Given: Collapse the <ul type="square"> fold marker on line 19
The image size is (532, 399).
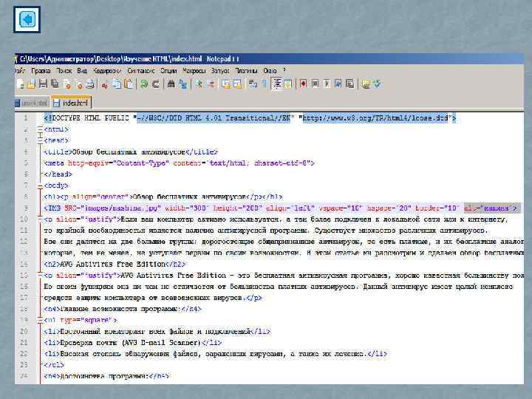Looking at the screenshot, I should point(40,320).
